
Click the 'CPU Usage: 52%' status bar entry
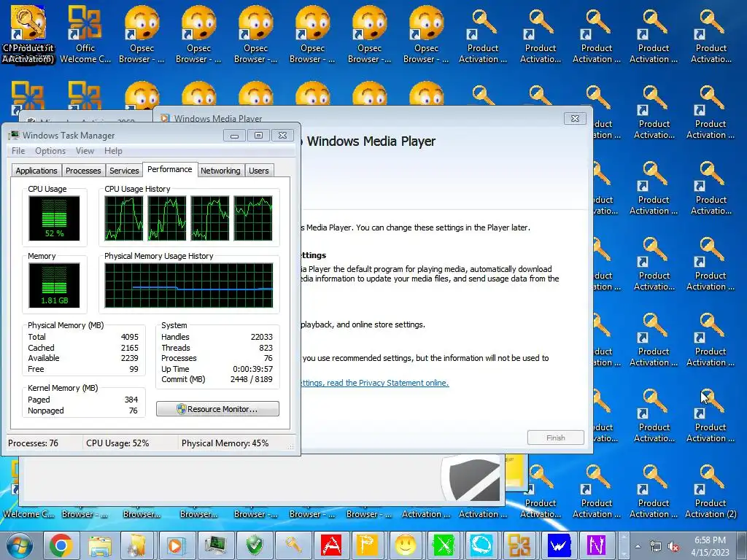pyautogui.click(x=117, y=443)
